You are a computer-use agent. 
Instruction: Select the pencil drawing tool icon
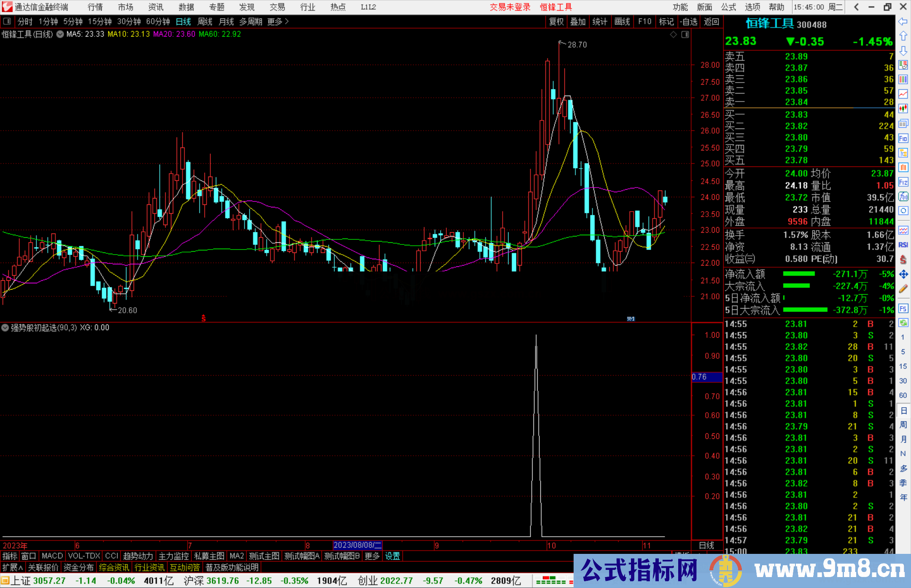(903, 289)
